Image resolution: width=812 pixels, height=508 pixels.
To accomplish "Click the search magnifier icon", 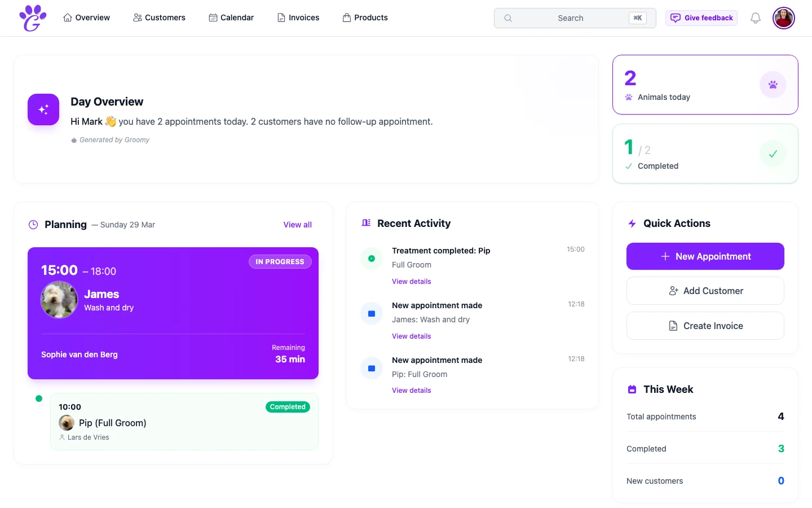I will (x=507, y=18).
